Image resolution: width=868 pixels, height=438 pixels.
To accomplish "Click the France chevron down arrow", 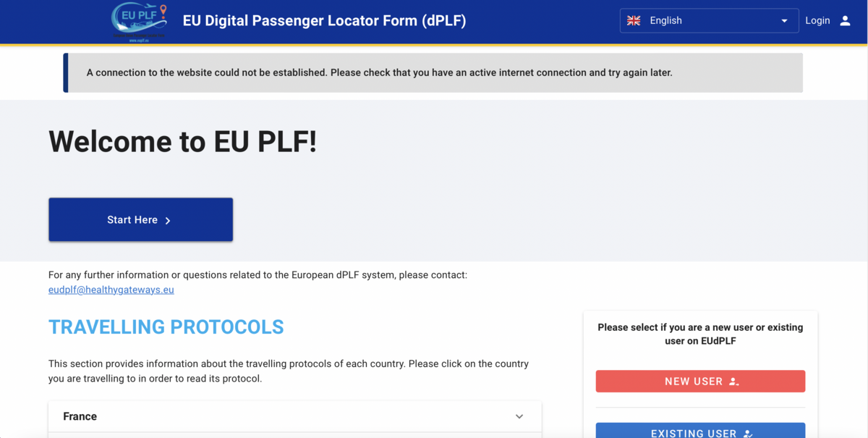I will click(519, 416).
